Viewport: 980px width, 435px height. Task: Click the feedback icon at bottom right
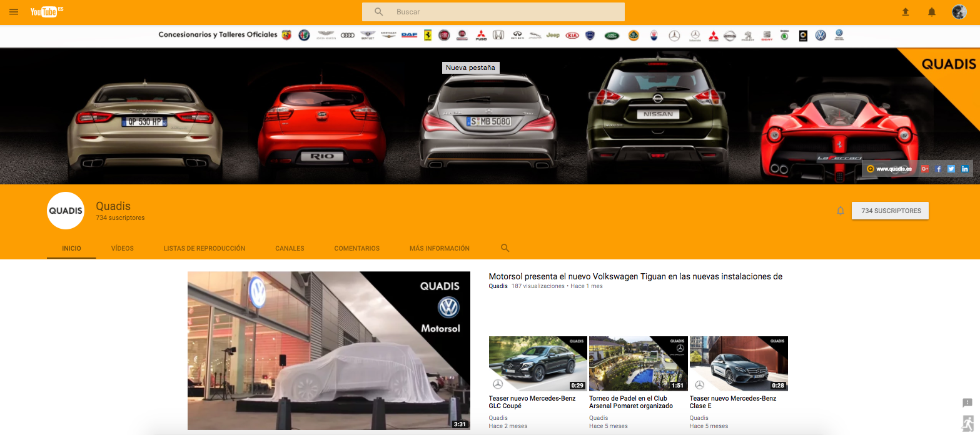[x=967, y=402]
